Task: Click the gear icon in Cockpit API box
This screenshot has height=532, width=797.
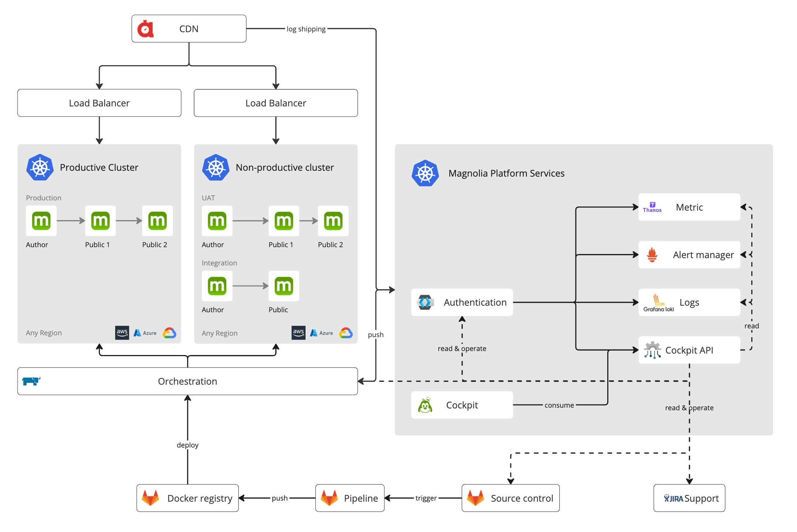Action: pyautogui.click(x=653, y=350)
